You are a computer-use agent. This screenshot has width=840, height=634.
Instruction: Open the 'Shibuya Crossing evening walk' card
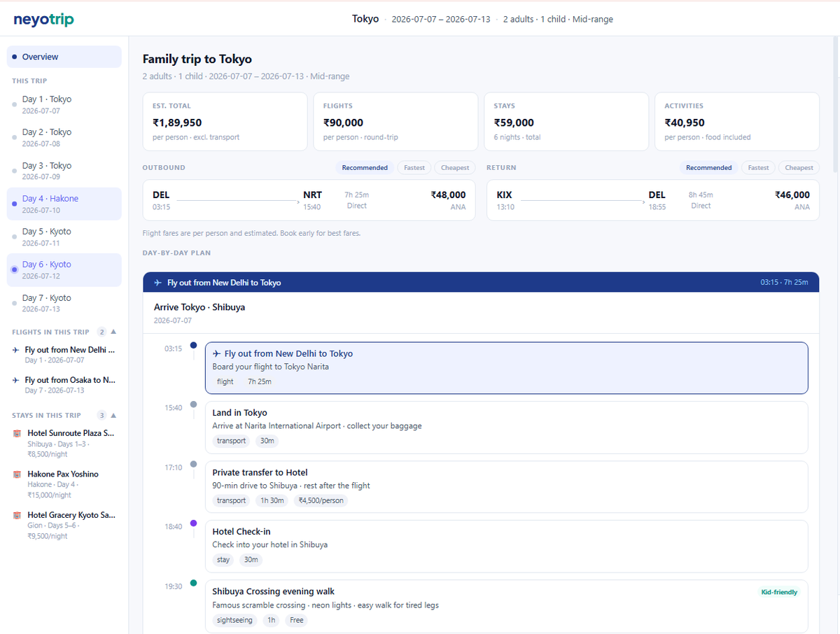pos(506,606)
